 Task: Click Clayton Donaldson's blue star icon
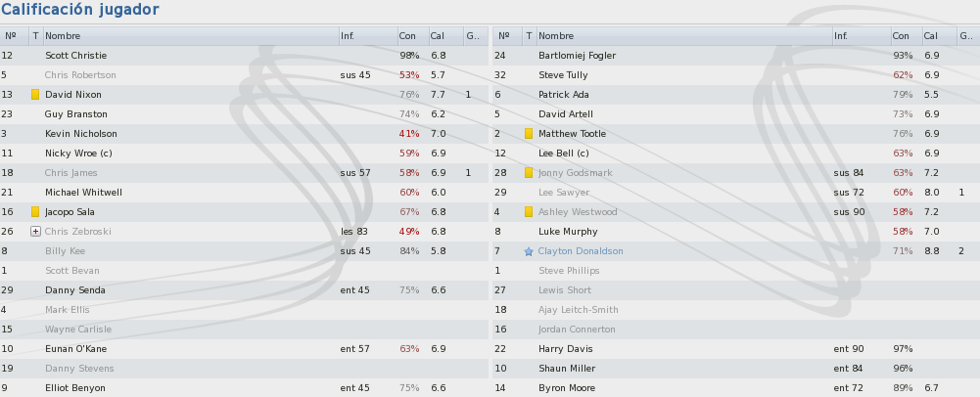[x=529, y=251]
